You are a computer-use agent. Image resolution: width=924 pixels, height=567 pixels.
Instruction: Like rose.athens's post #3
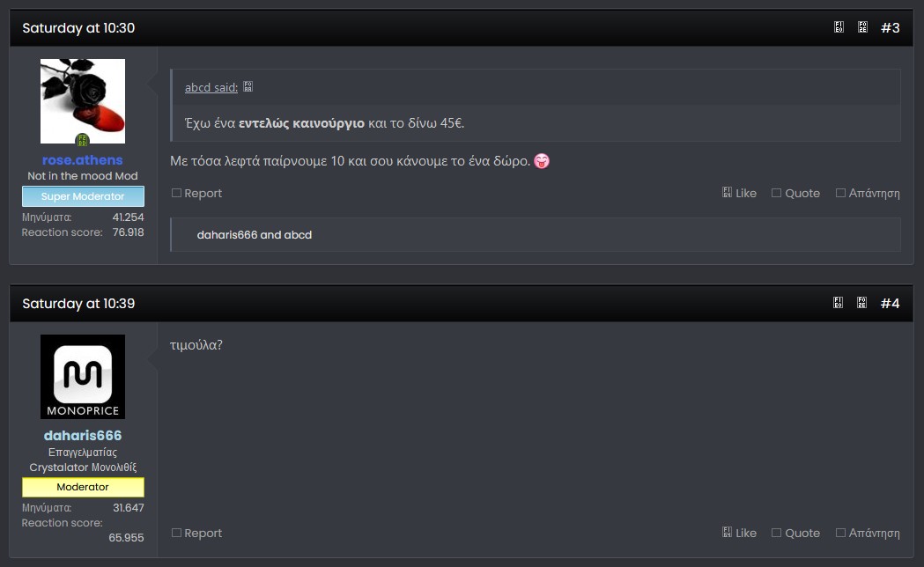[739, 193]
